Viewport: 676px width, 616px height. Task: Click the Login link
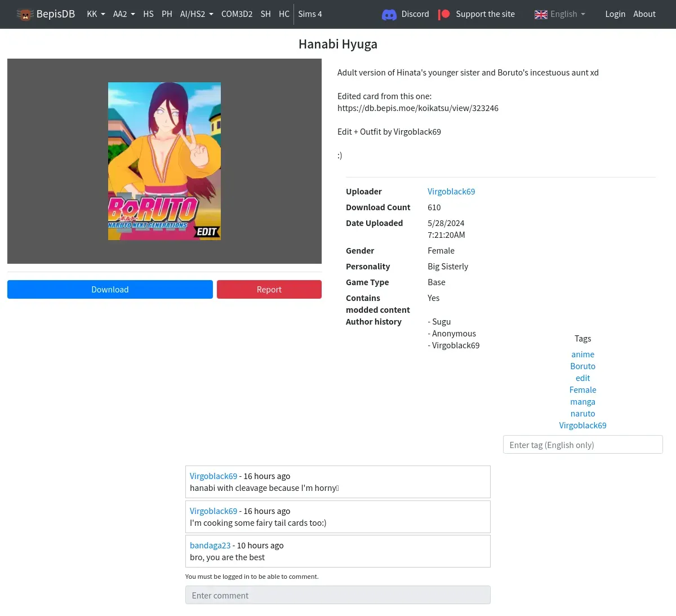[x=615, y=14]
